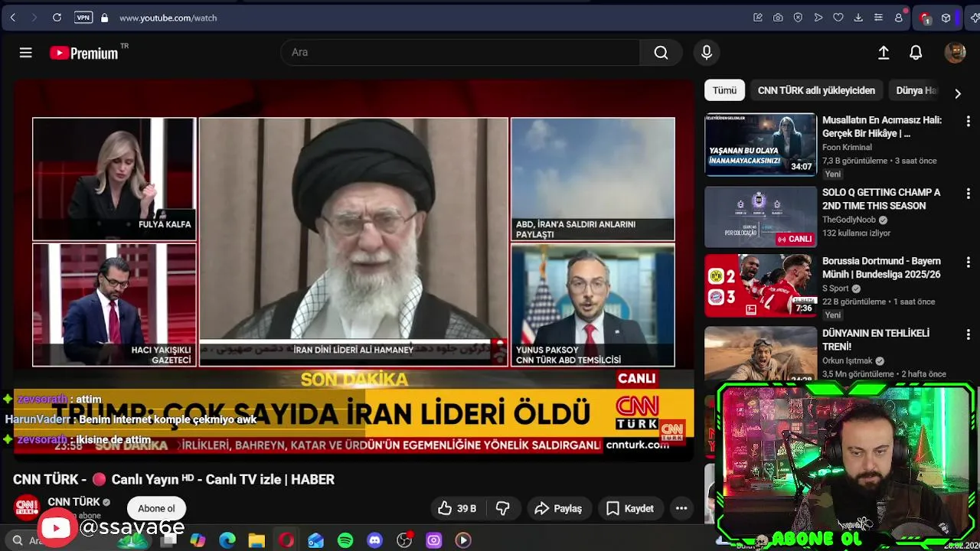
Task: Open the Opera pinboard edit icon
Action: [x=758, y=18]
